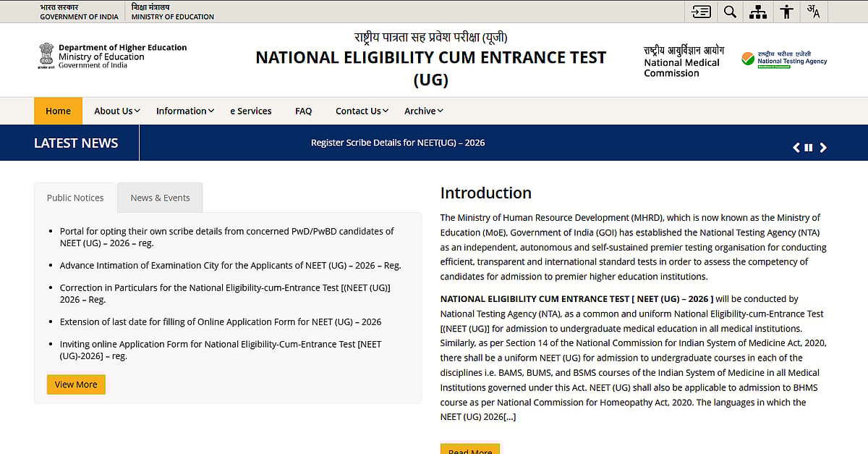This screenshot has height=454, width=868.
Task: Open the Advance Intimation of Examination City notice
Action: pyautogui.click(x=230, y=265)
